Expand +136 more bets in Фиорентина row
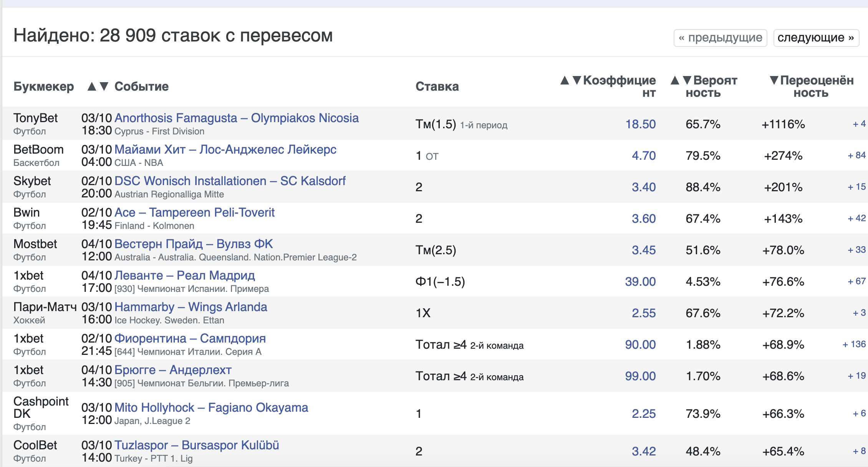Screen dimensions: 868x467 (854, 344)
